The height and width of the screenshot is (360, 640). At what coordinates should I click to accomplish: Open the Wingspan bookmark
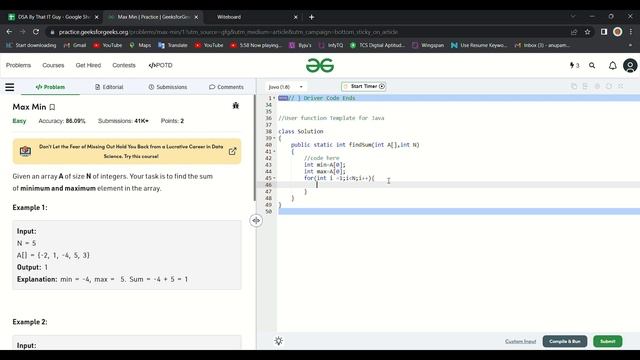[428, 45]
